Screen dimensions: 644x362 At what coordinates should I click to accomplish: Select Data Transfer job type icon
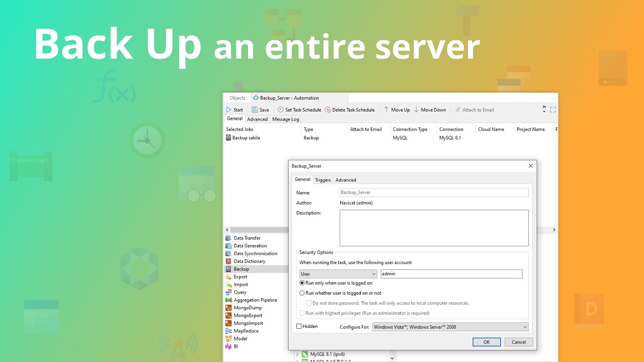[x=228, y=238]
